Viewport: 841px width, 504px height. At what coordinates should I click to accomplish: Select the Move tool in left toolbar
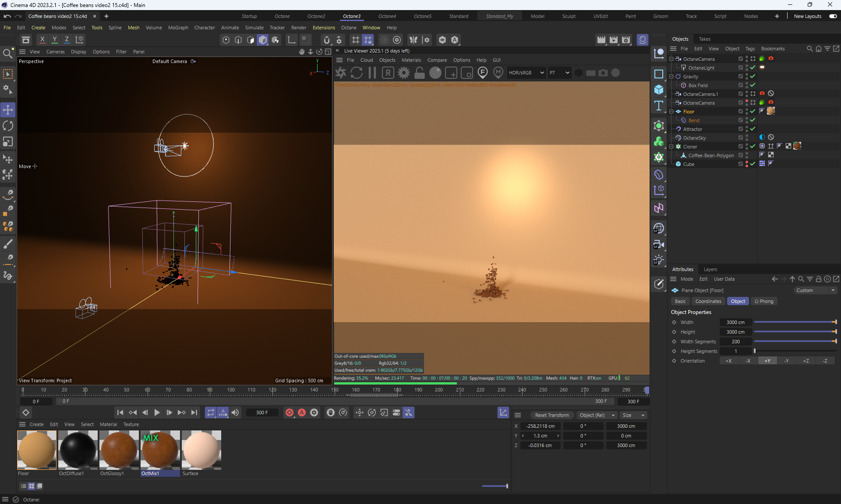tap(8, 109)
